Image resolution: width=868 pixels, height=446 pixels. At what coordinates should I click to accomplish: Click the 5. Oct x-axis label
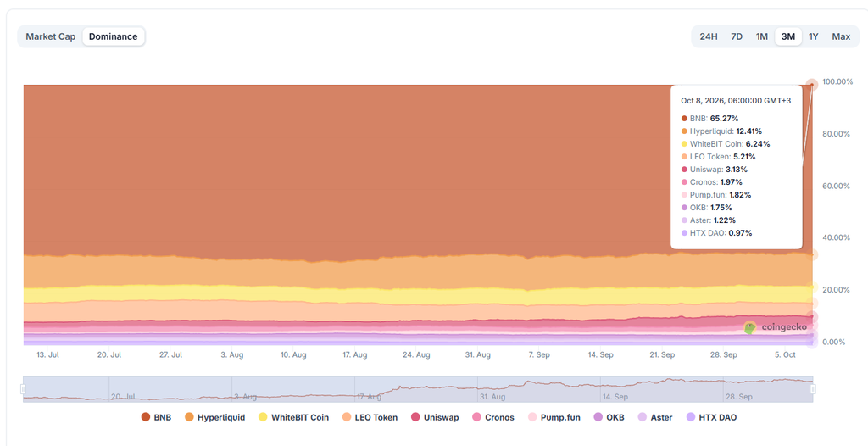click(785, 355)
